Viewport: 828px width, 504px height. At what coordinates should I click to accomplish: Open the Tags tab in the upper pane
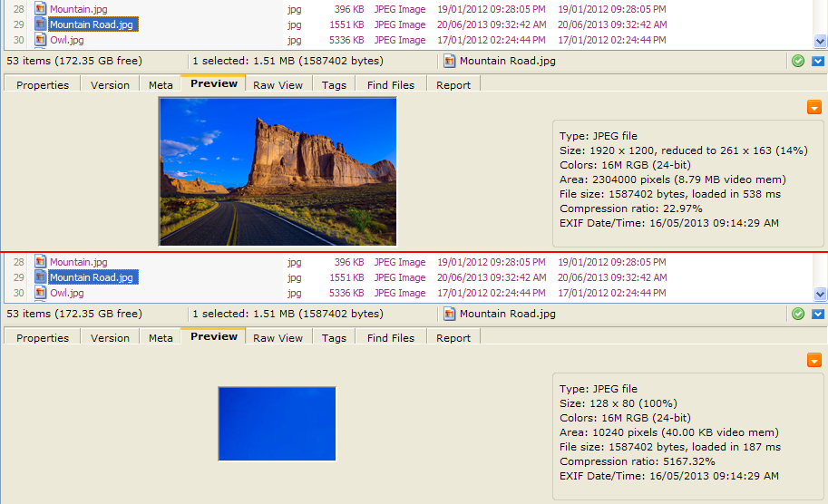tap(334, 85)
